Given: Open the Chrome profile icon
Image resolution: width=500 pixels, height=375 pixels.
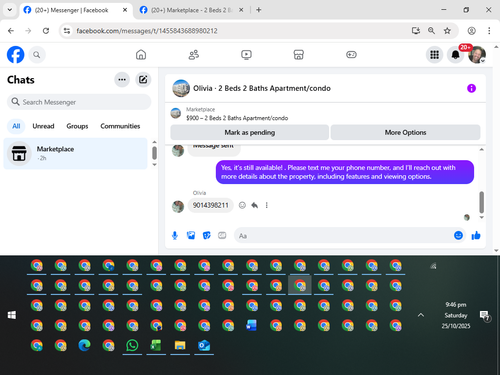Looking at the screenshot, I should [471, 31].
